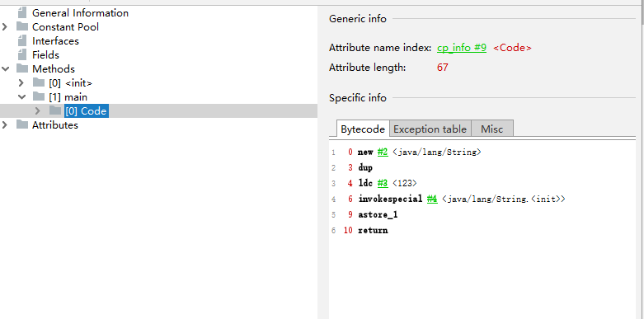Follow the #4 invokespecial reference link
The image size is (644, 319).
pyautogui.click(x=432, y=199)
